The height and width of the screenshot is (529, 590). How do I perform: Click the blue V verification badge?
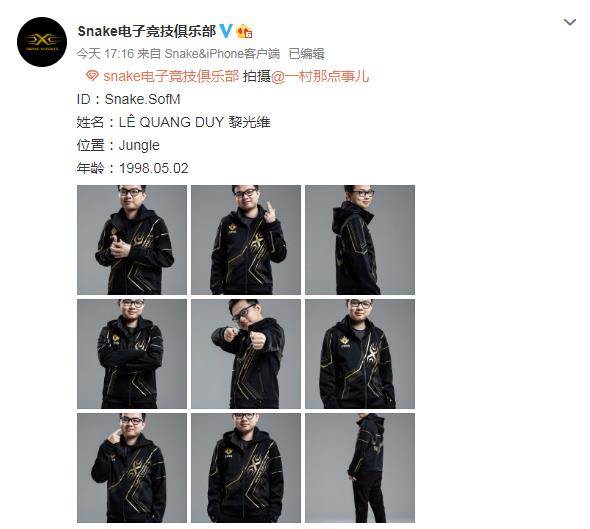tap(226, 30)
